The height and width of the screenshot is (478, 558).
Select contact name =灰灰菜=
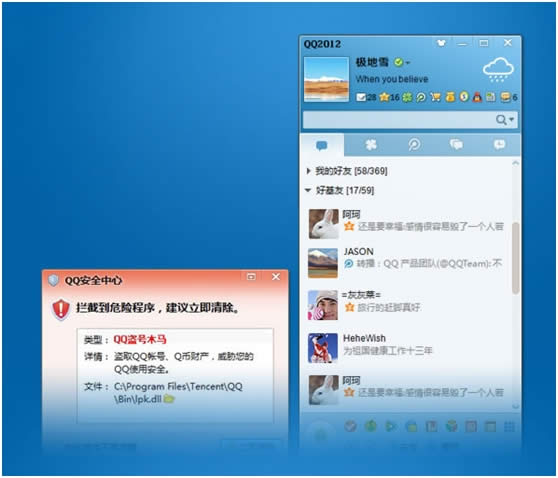tap(361, 295)
